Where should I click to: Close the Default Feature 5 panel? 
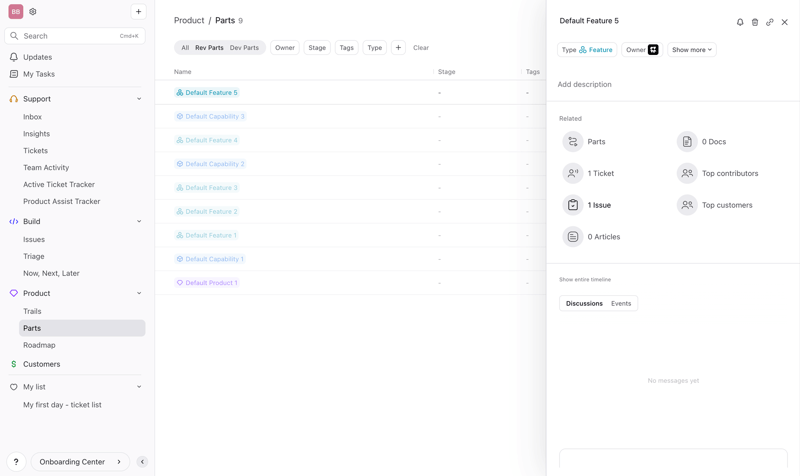(x=785, y=22)
